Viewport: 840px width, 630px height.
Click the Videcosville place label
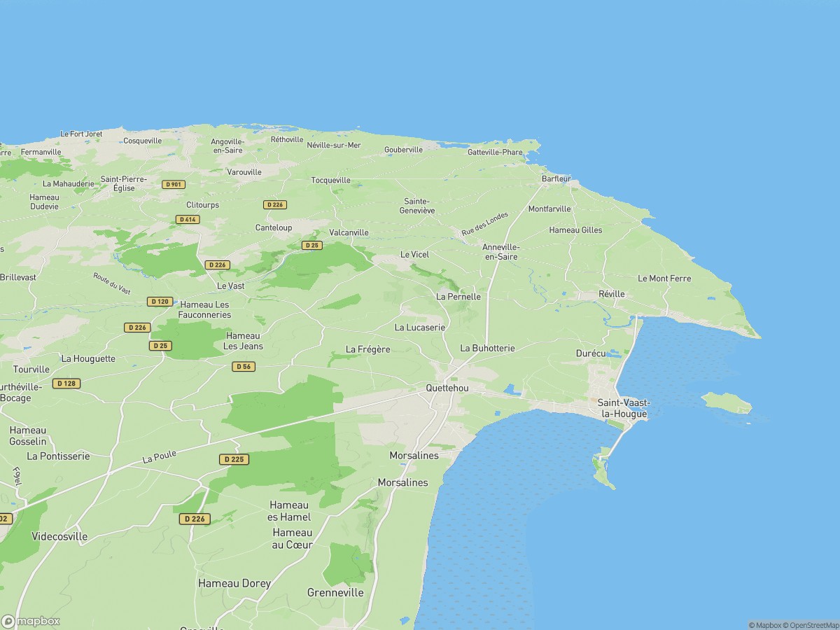[59, 536]
